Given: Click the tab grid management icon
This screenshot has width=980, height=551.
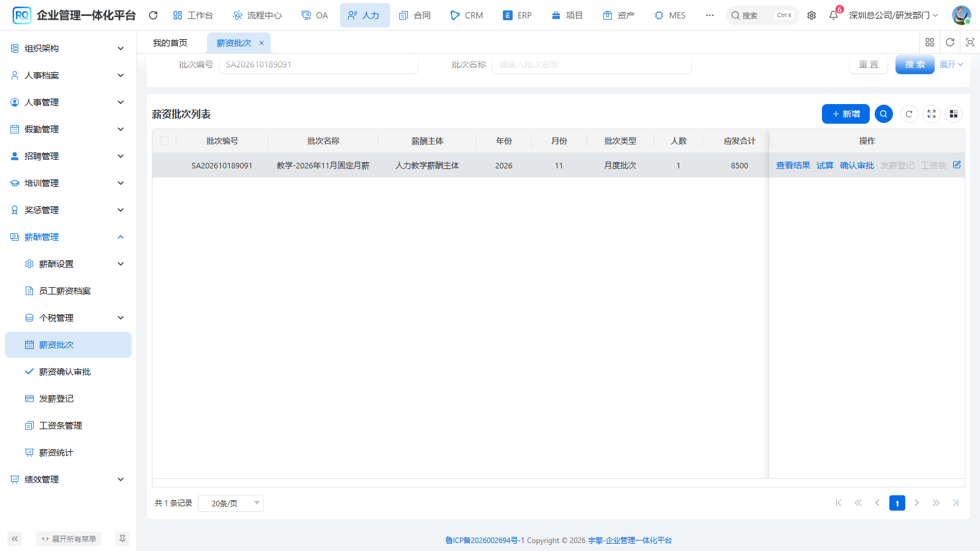Looking at the screenshot, I should click(x=930, y=42).
